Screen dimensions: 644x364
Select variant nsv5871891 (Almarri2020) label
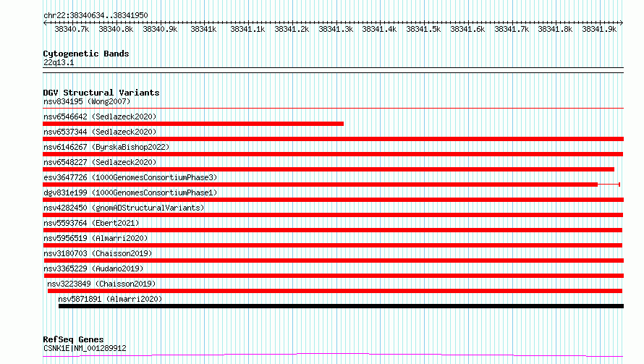110,299
